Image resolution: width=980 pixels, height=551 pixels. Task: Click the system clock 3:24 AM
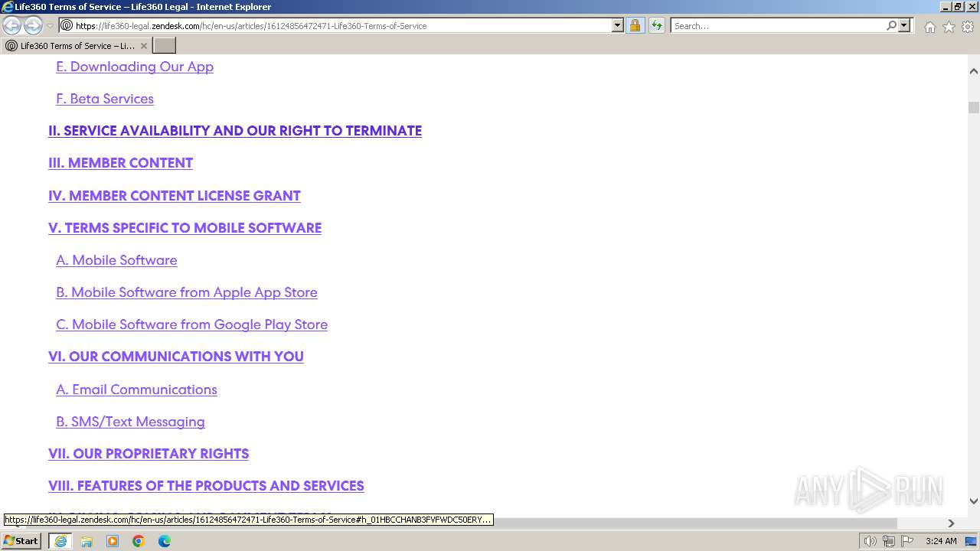pyautogui.click(x=940, y=541)
